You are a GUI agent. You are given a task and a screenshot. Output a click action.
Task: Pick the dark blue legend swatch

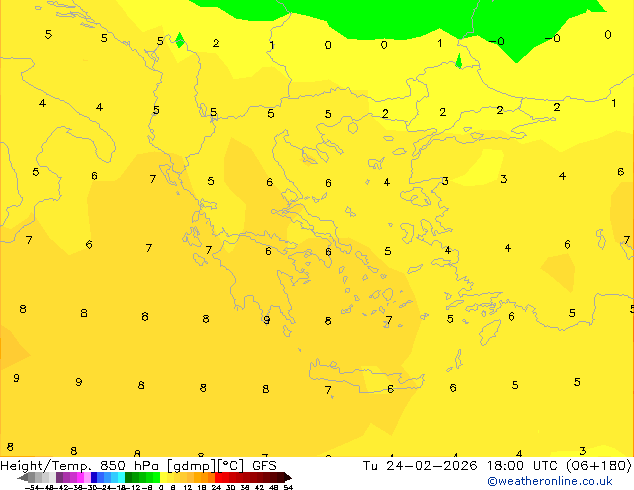pyautogui.click(x=94, y=477)
